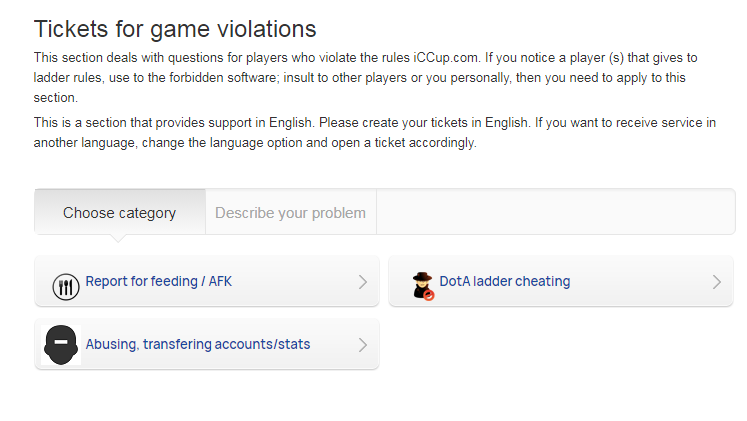Click the red prohibited badge on the cheater icon
Screen dimensions: 747x421
429,295
